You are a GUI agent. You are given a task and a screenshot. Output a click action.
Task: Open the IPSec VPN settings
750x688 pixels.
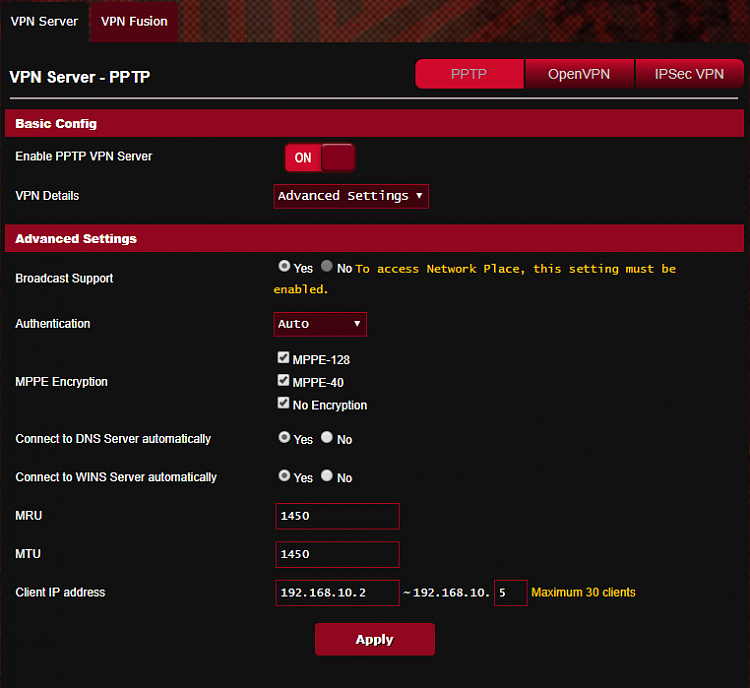point(689,74)
